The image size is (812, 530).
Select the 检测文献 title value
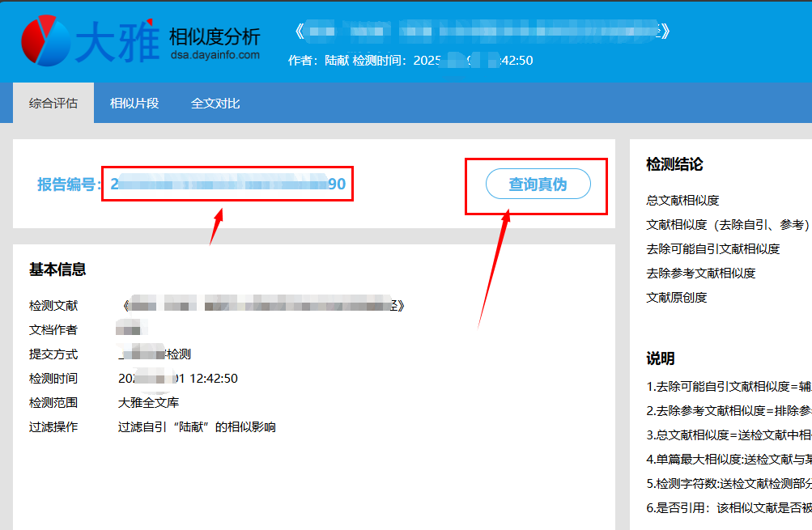(x=261, y=306)
